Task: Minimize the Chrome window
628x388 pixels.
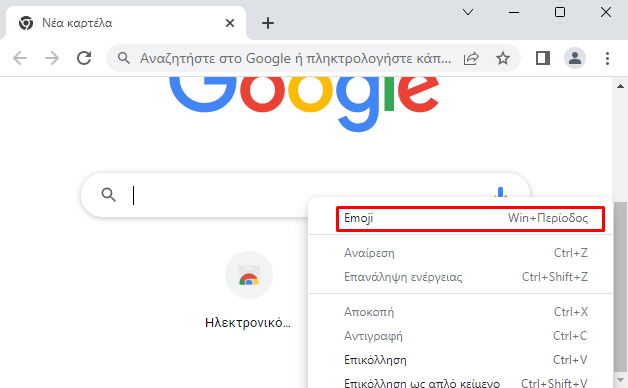Action: pos(514,12)
